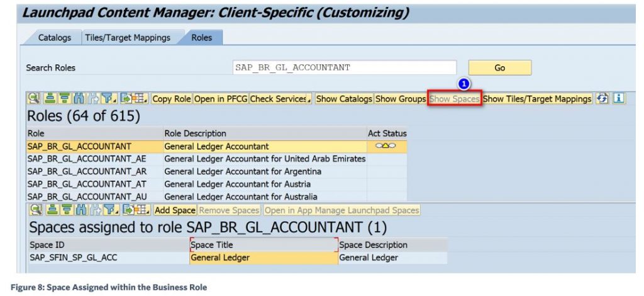Click the 'General Ledger Accountant' description cell
The height and width of the screenshot is (296, 644).
pyautogui.click(x=265, y=146)
